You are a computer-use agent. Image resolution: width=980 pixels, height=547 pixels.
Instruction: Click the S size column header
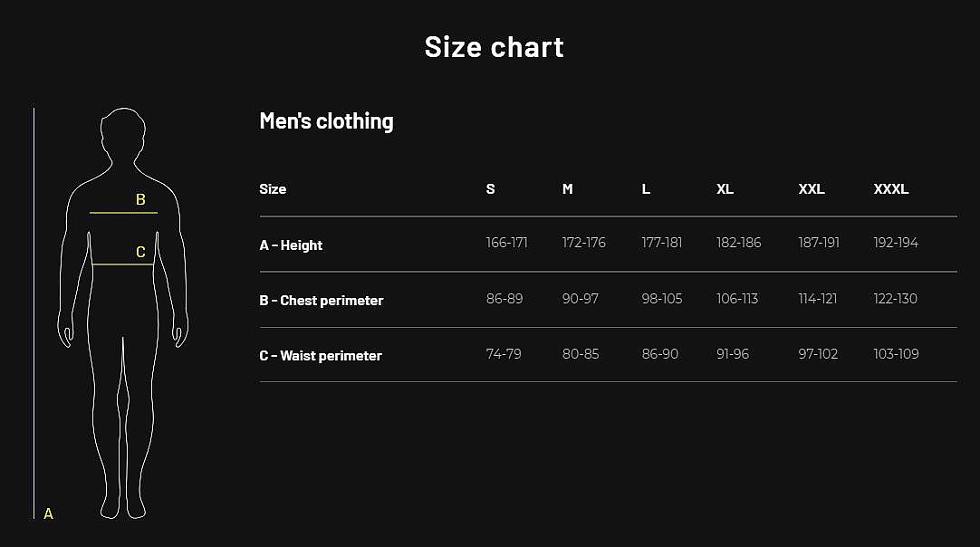tap(491, 189)
